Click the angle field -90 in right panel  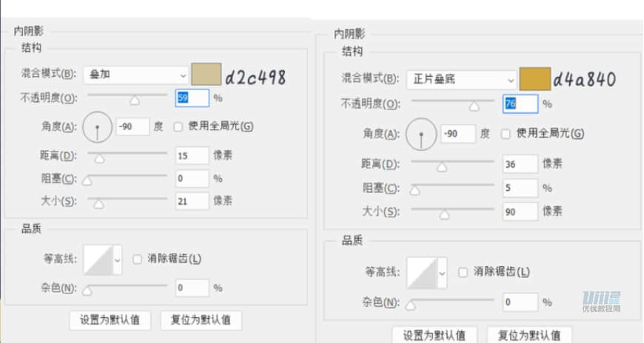point(458,134)
